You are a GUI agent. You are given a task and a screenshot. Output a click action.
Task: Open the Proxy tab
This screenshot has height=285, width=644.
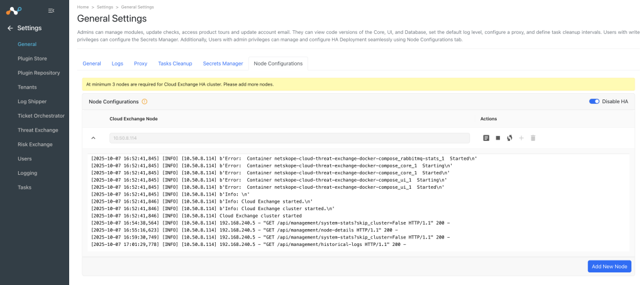pos(140,64)
